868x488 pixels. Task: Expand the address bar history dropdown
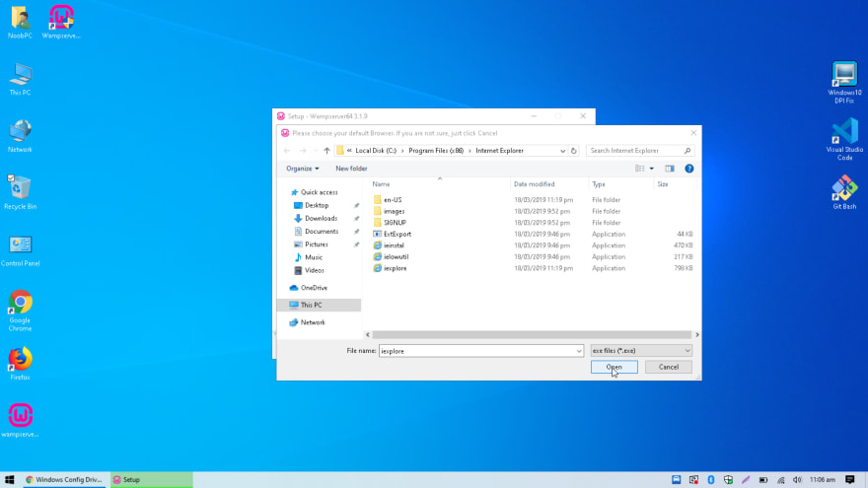(562, 151)
